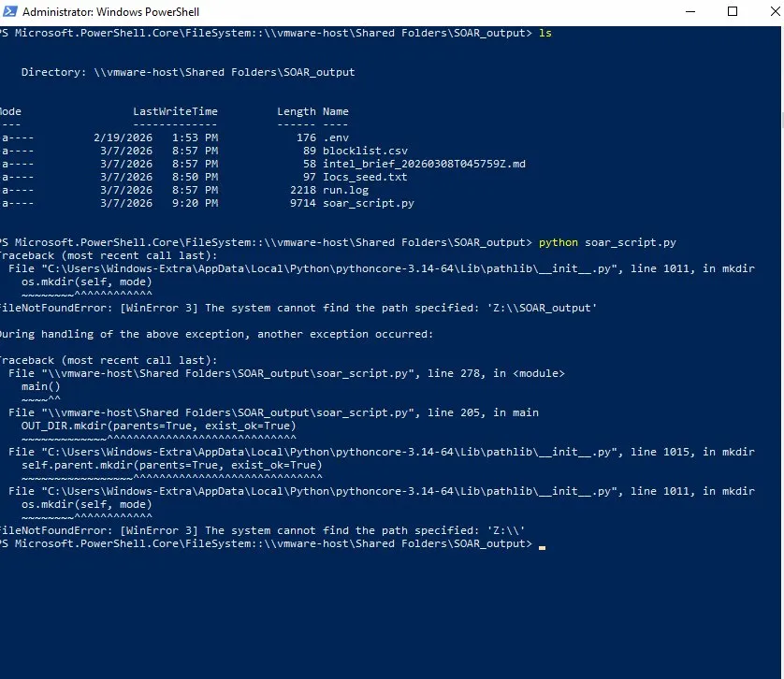The image size is (784, 679).
Task: Close the PowerShell window
Action: [774, 11]
